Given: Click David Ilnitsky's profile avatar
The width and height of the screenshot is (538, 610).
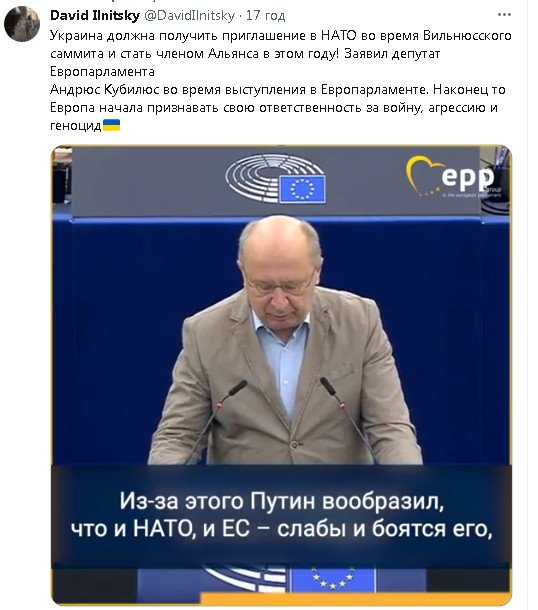Looking at the screenshot, I should 22,24.
